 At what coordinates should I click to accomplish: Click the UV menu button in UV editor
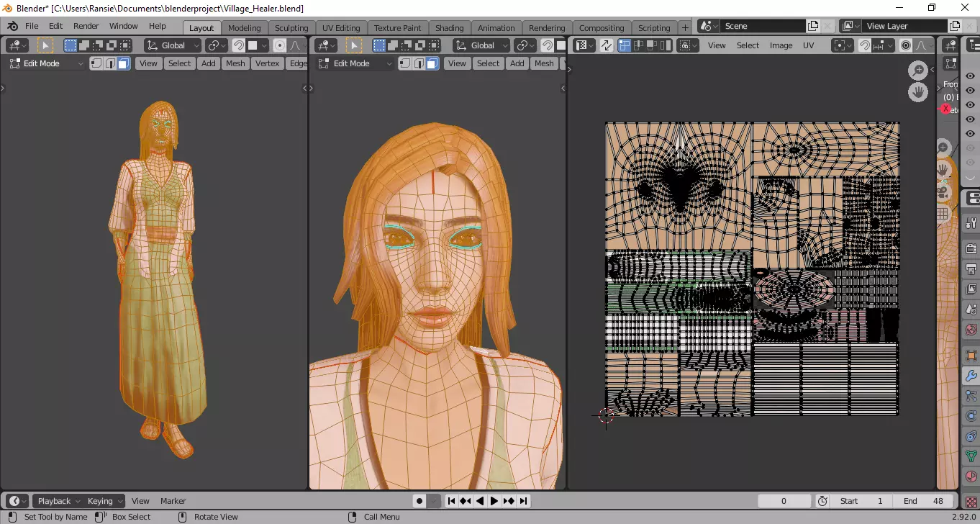click(808, 45)
